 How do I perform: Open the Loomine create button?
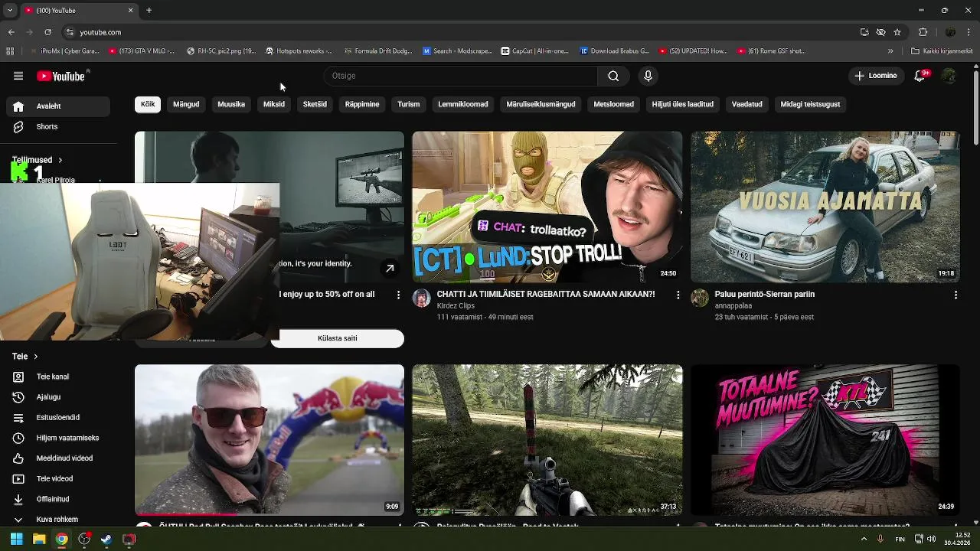tap(876, 76)
